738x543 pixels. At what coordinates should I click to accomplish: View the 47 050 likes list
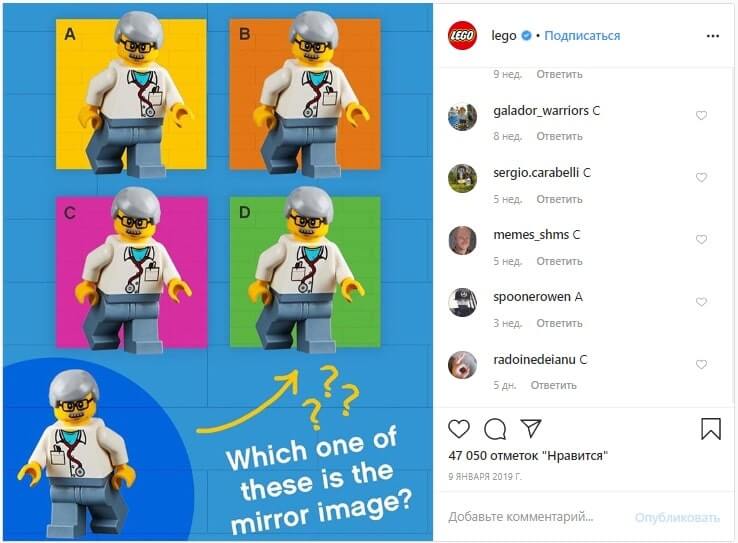528,455
